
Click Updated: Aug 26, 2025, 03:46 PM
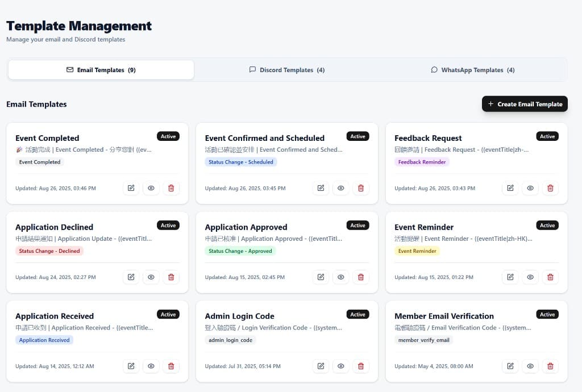[56, 188]
